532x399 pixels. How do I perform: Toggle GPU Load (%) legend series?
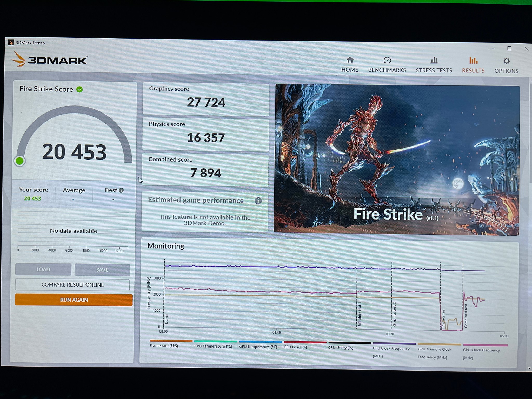(x=295, y=347)
